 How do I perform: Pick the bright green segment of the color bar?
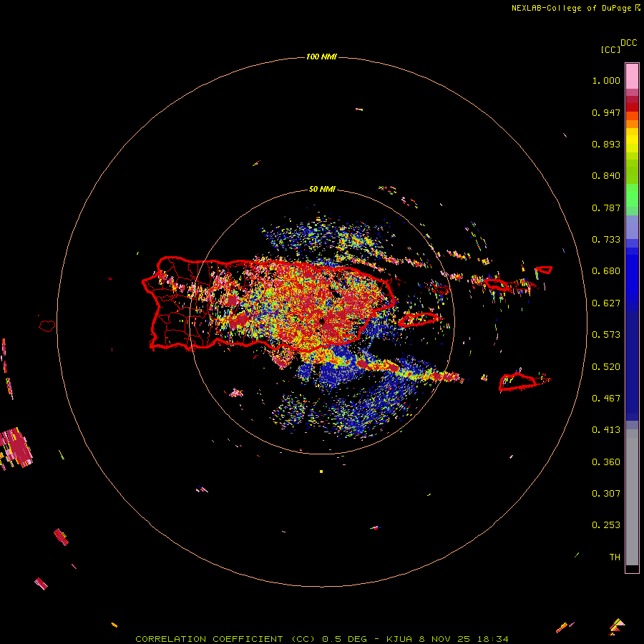(x=632, y=195)
